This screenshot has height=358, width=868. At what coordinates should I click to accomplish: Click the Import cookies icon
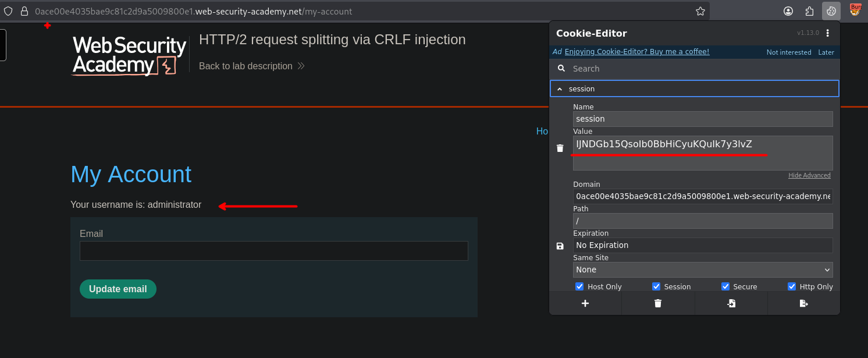(x=731, y=303)
